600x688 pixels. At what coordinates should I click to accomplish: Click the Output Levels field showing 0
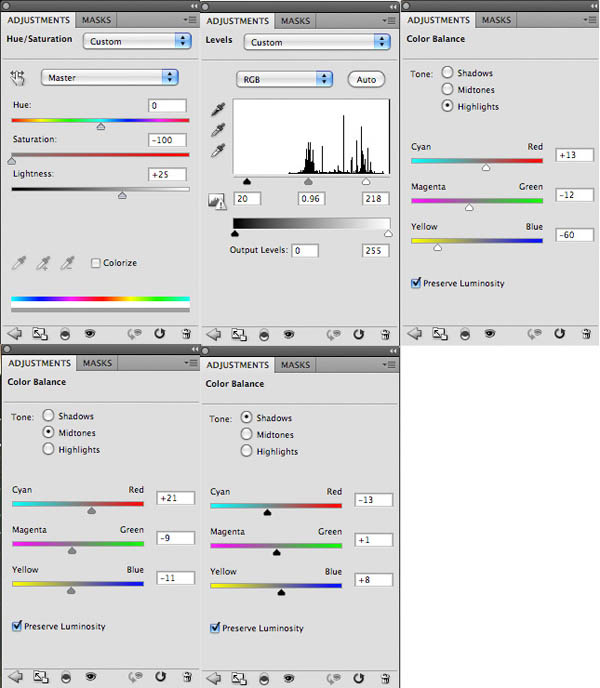tap(304, 250)
